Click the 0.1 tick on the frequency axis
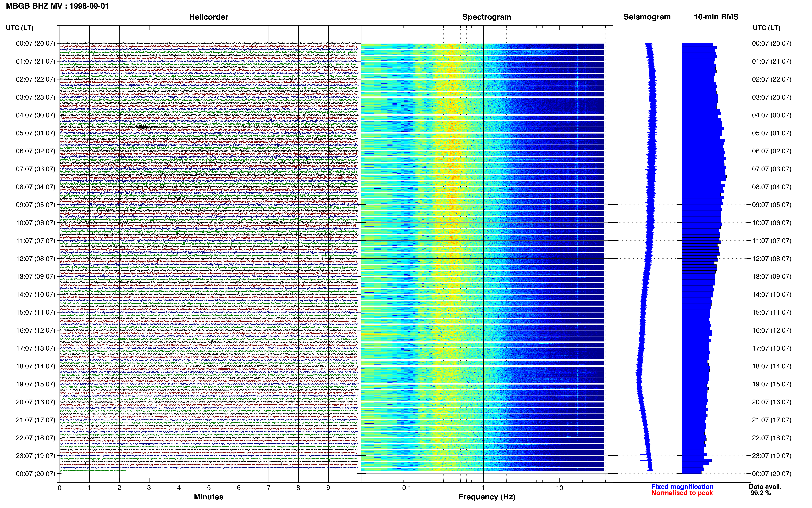The height and width of the screenshot is (508, 812). [407, 488]
